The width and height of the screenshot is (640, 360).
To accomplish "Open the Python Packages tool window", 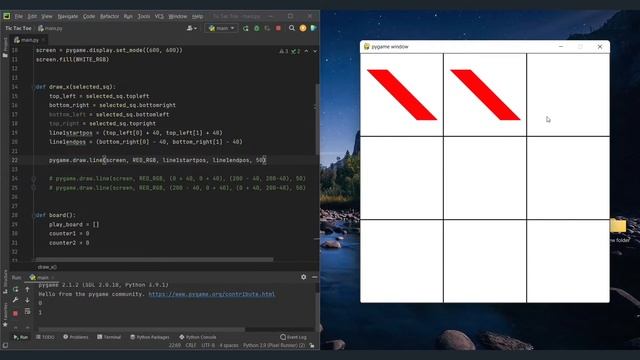I will coord(150,337).
